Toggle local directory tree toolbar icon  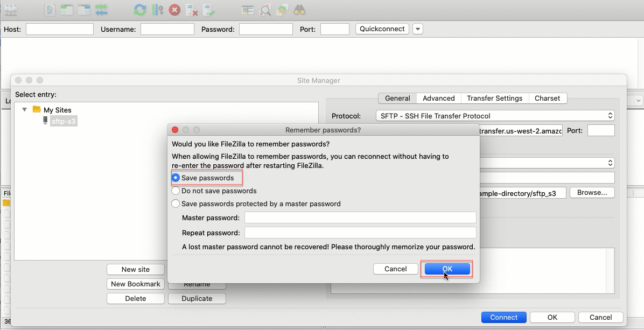click(x=67, y=10)
